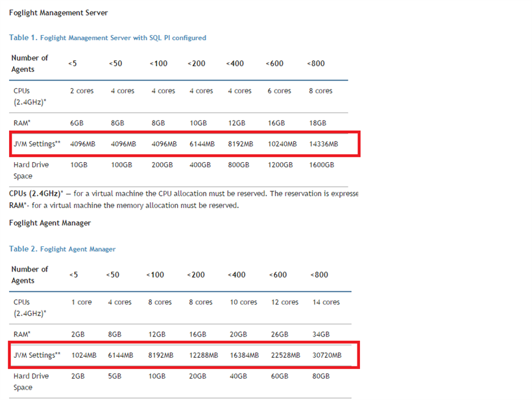Click the "800GB" hard drive value
Screen dimensions: 532x400
(239, 165)
